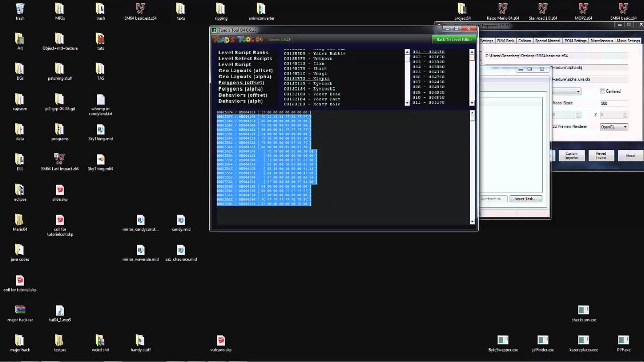Select the Water Bubble list row

pyautogui.click(x=314, y=54)
